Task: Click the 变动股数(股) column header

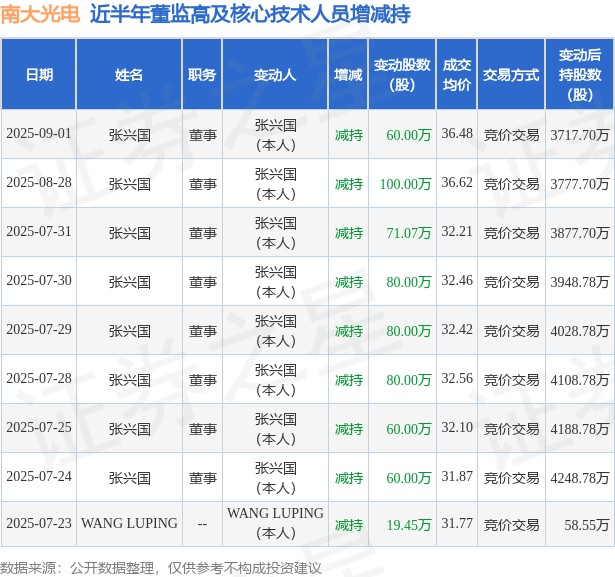Action: coord(402,74)
